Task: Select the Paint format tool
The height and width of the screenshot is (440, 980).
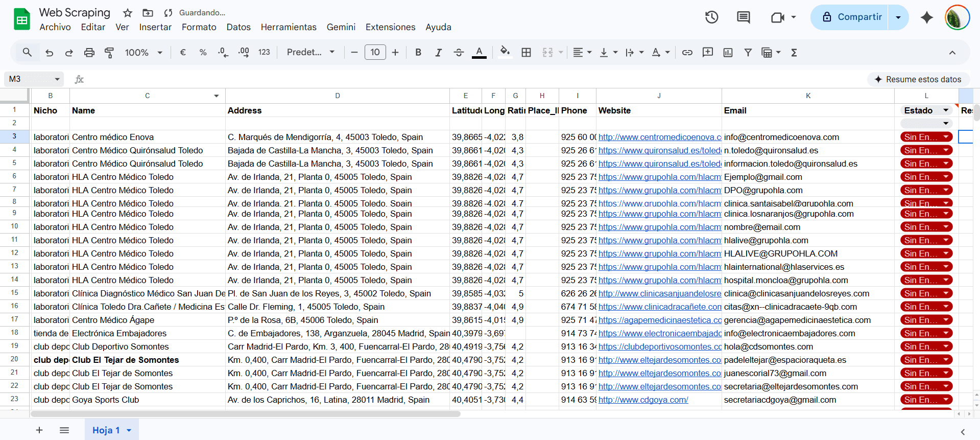Action: click(x=109, y=53)
